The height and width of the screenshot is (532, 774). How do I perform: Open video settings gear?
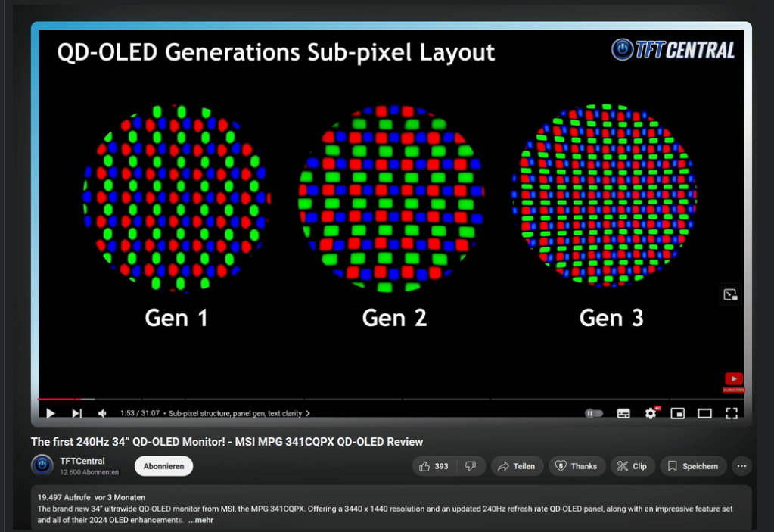click(x=651, y=413)
